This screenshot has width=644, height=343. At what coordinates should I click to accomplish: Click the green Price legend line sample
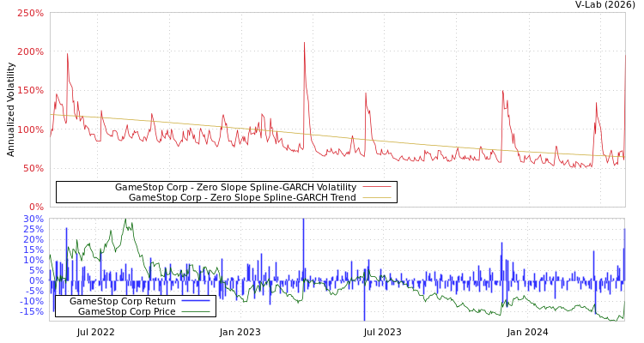click(x=196, y=311)
